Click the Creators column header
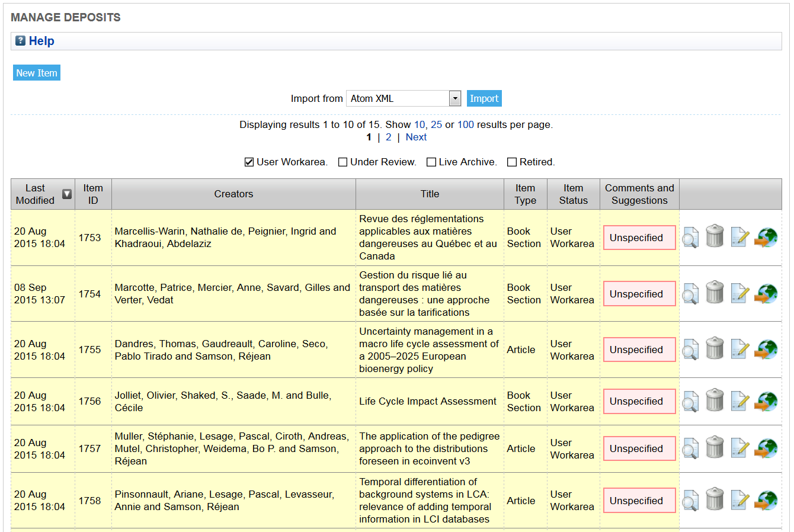The image size is (794, 532). [x=233, y=194]
